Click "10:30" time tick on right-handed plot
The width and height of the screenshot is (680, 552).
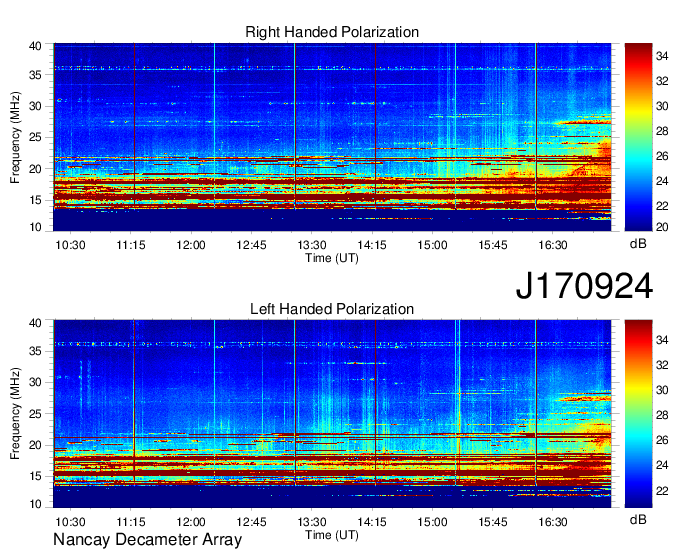pyautogui.click(x=70, y=245)
